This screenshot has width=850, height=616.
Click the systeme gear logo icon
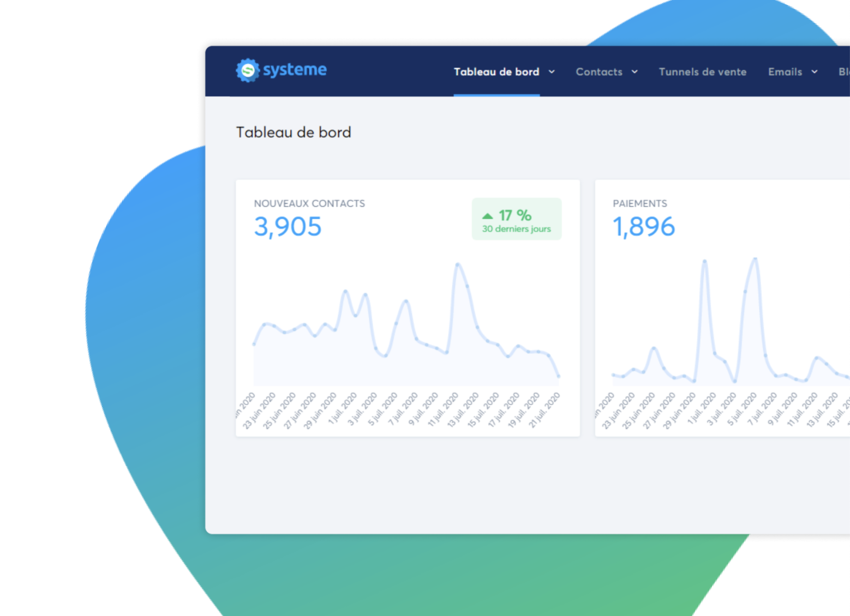pos(248,70)
